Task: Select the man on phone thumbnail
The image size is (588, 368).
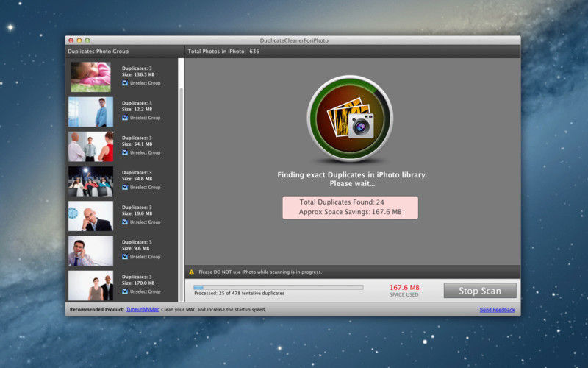Action: [x=90, y=251]
